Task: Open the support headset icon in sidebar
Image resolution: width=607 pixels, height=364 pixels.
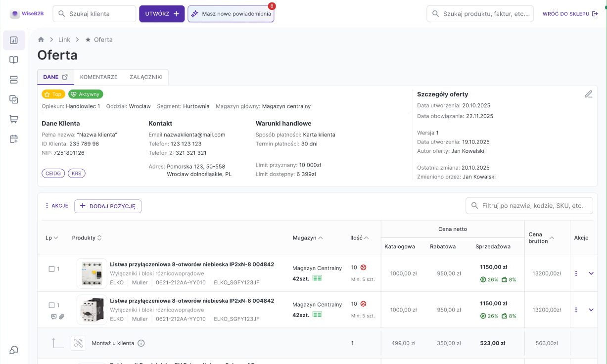Action: (x=14, y=350)
